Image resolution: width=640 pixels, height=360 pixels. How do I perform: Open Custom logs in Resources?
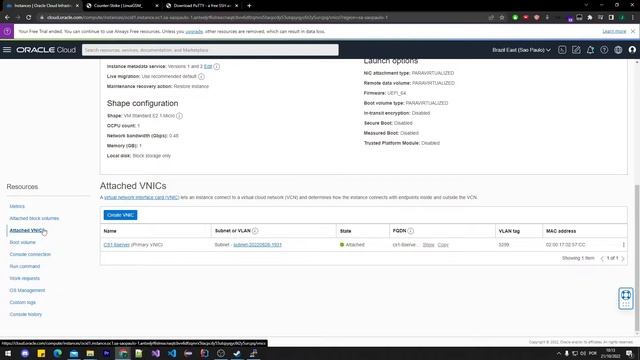tap(23, 302)
